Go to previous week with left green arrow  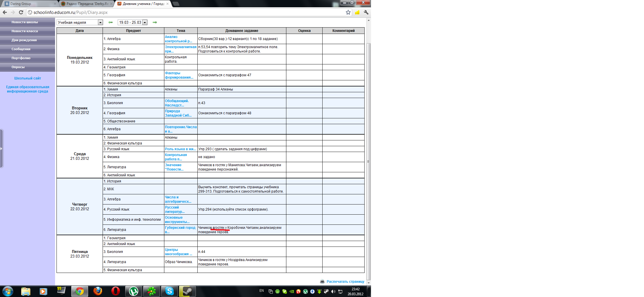(x=110, y=22)
